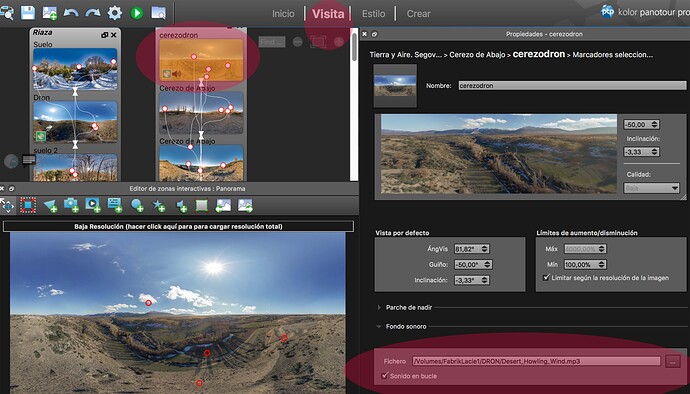The image size is (690, 394).
Task: Click the ÁngVis stepper arrows
Action: pos(484,249)
